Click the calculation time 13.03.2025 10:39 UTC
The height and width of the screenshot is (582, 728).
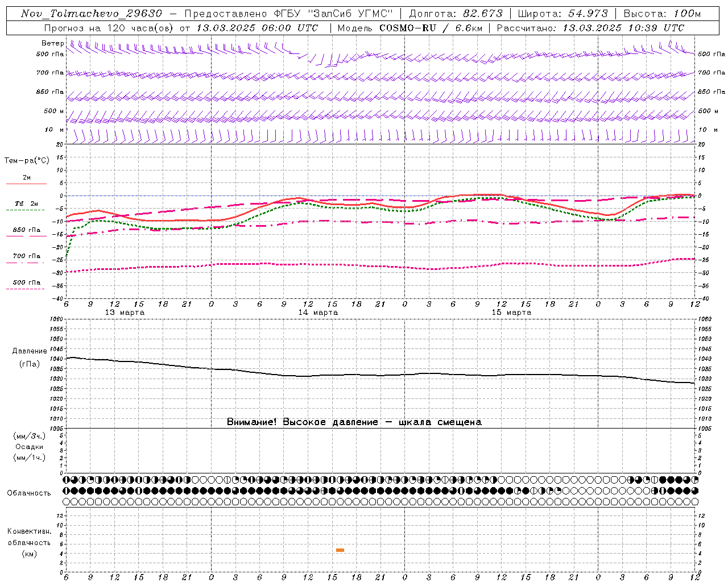(x=623, y=28)
